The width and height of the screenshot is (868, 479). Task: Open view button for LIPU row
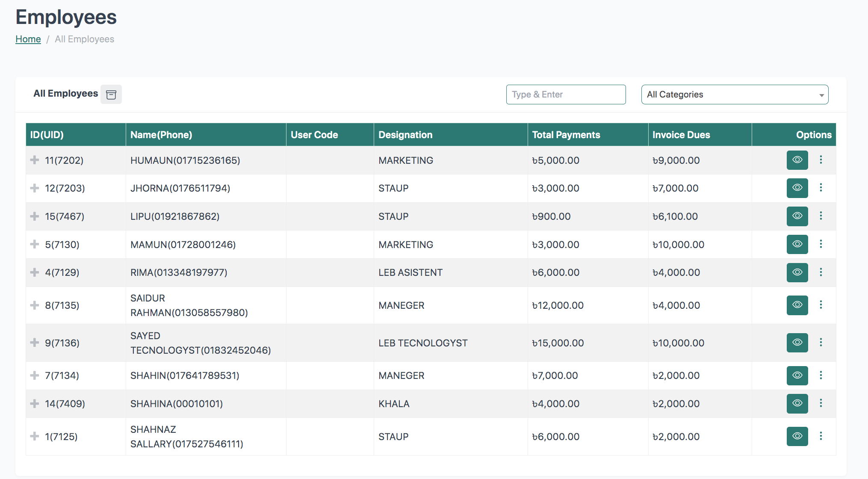point(797,216)
